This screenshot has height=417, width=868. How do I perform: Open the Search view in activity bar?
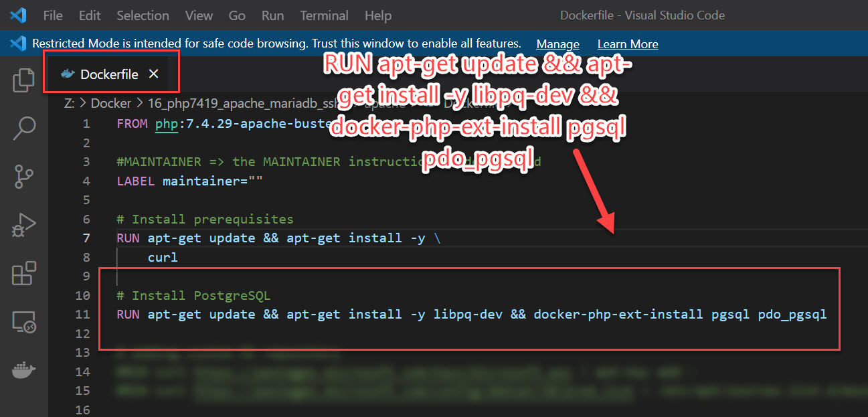click(23, 128)
